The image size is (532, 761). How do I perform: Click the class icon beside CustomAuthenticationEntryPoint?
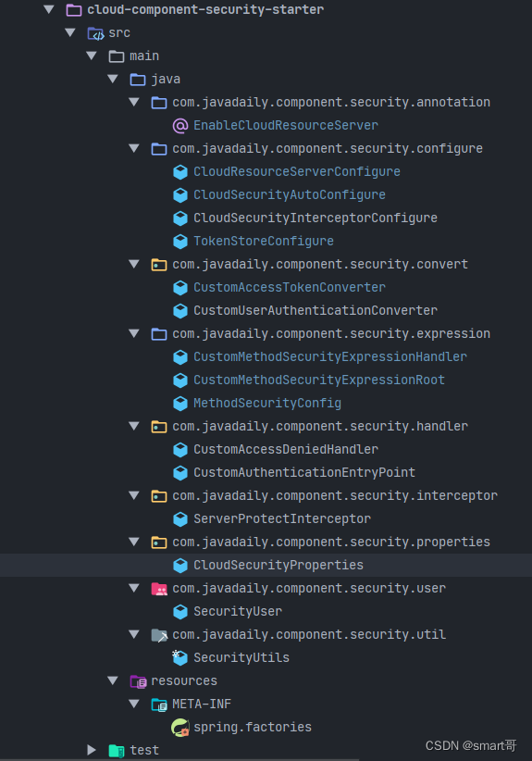tap(180, 473)
